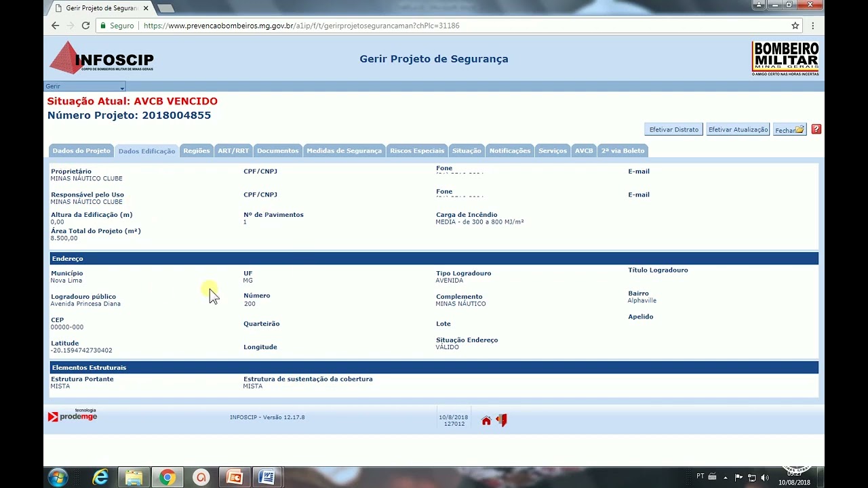This screenshot has width=868, height=488.
Task: Click the MEDIA - de 300 a 800 MJ/m² value
Action: 479,222
